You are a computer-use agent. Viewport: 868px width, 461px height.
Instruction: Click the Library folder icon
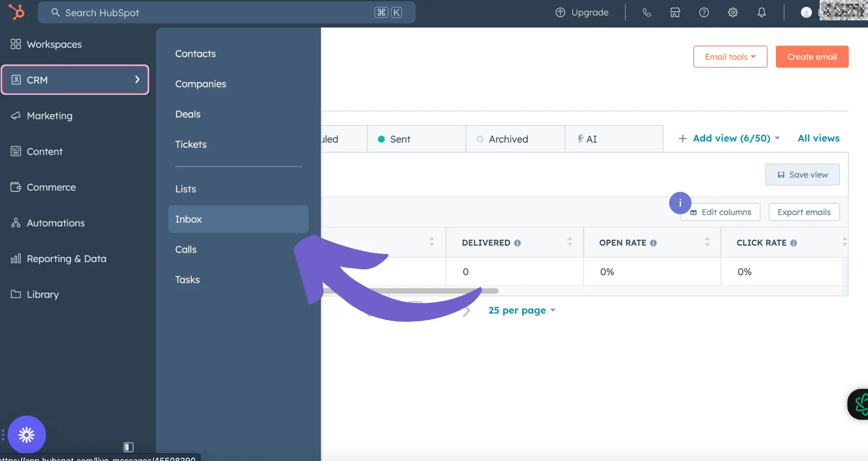(16, 294)
